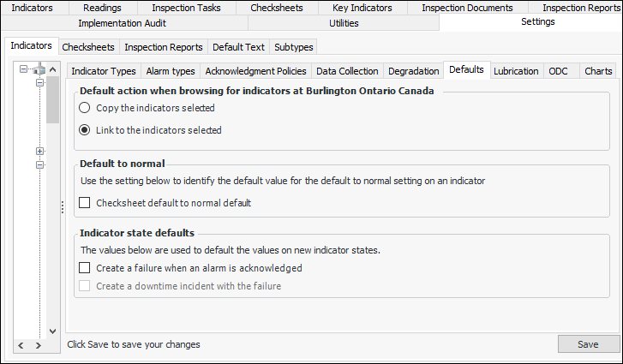Viewport: 623px width, 364px height.
Task: Switch to the Lubrication tab
Action: coord(516,71)
